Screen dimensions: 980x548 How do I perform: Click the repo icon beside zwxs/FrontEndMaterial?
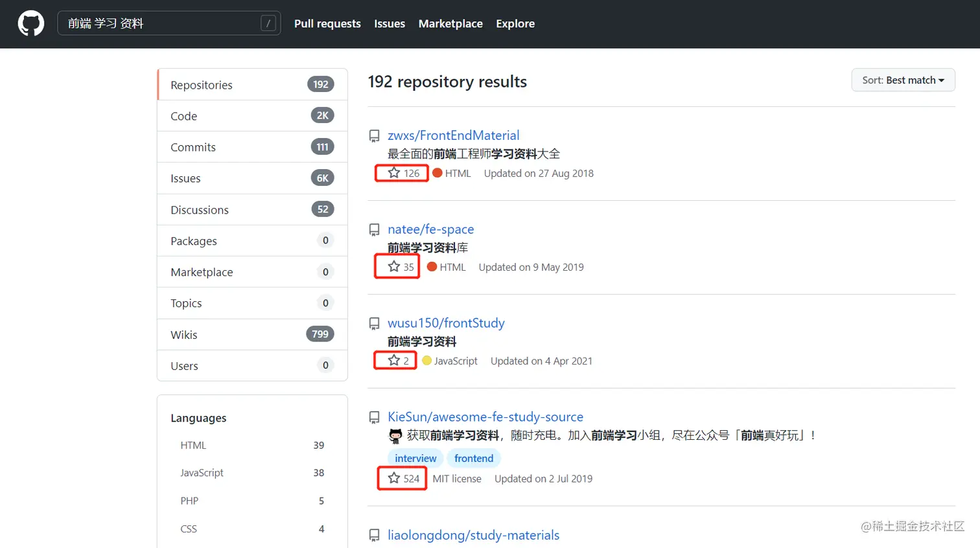point(375,136)
